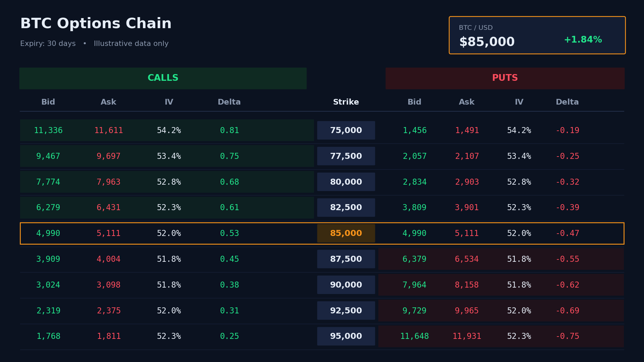Click put delta -0.75
The image size is (644, 362).
click(568, 336)
